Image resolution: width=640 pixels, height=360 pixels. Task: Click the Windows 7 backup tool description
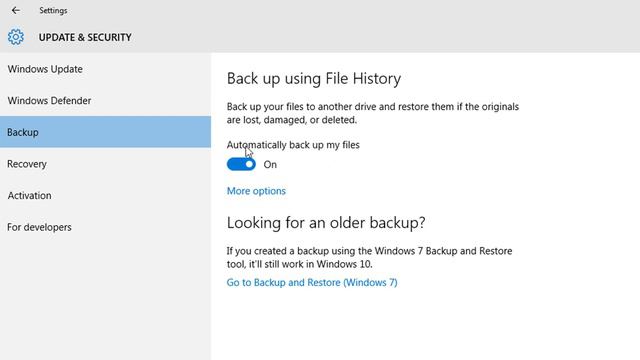click(x=369, y=257)
